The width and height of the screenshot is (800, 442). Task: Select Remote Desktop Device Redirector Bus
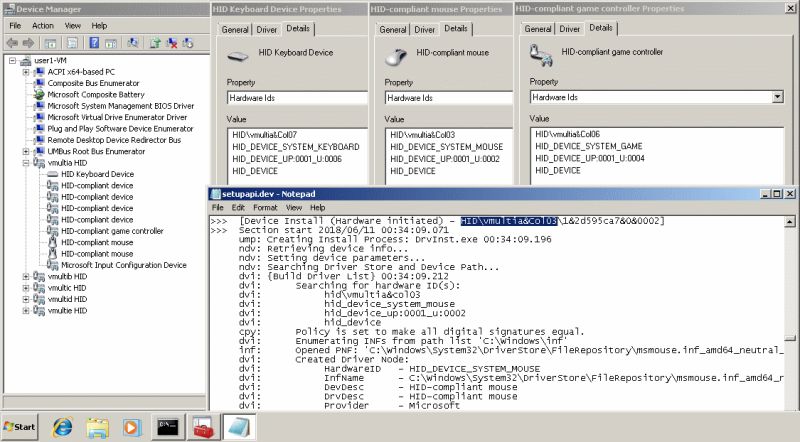coord(114,140)
